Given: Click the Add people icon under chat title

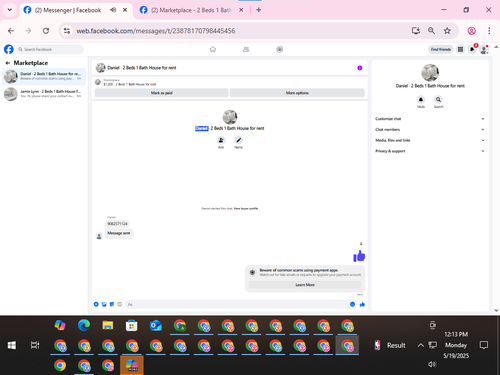Looking at the screenshot, I should [x=221, y=140].
